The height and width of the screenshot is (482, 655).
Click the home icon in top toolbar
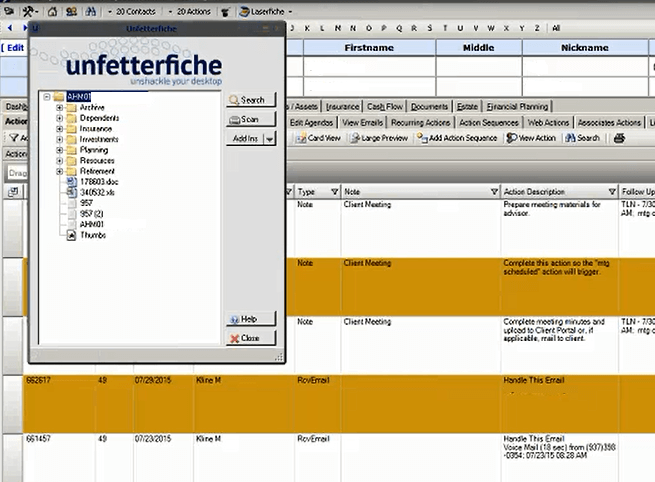click(52, 12)
